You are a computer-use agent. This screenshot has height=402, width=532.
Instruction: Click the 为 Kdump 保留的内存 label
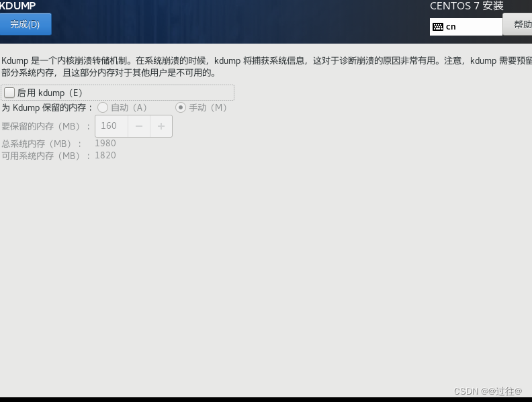[47, 108]
